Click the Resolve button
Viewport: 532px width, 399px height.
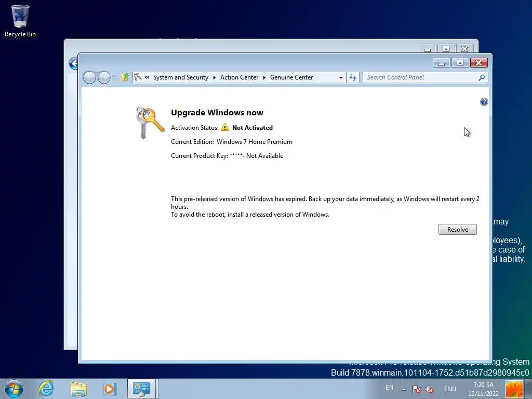tap(457, 229)
